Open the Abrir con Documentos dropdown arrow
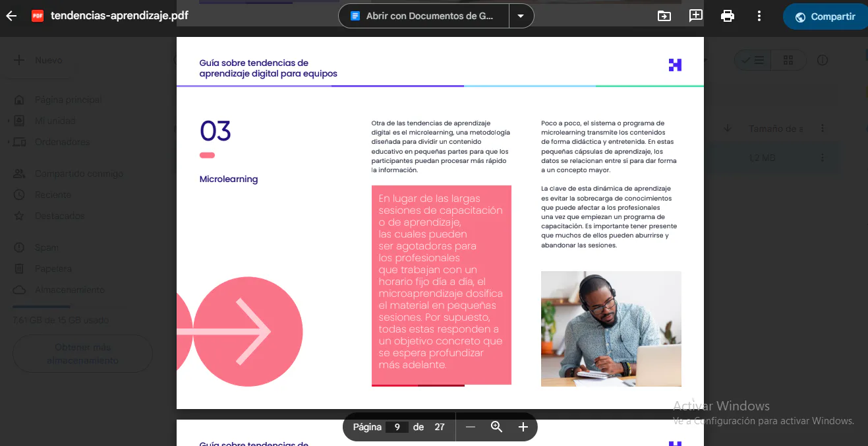 tap(521, 15)
